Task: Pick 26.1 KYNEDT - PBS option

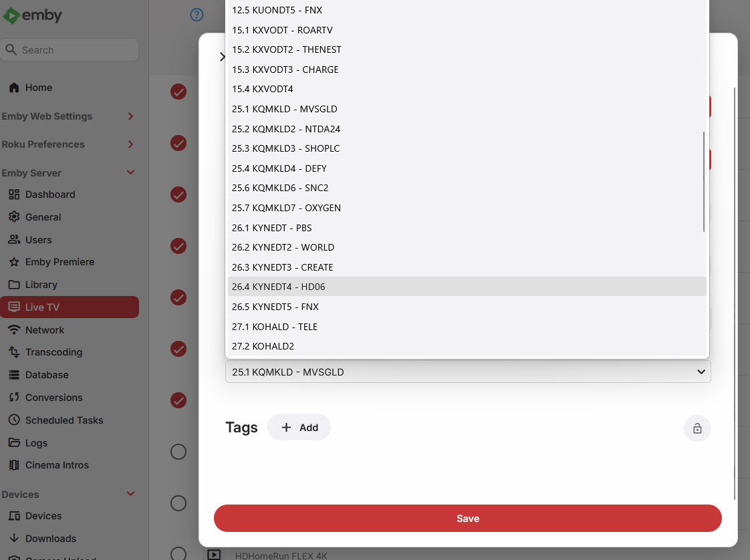Action: click(467, 228)
